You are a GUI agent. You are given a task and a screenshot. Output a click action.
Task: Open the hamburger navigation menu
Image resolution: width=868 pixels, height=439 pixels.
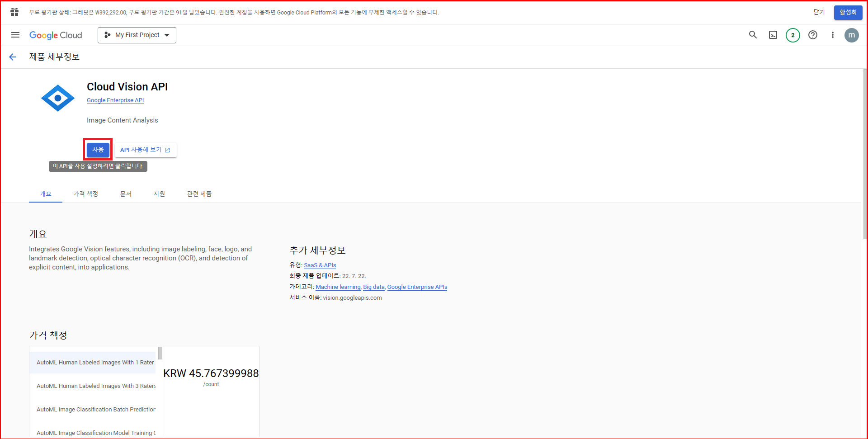15,35
